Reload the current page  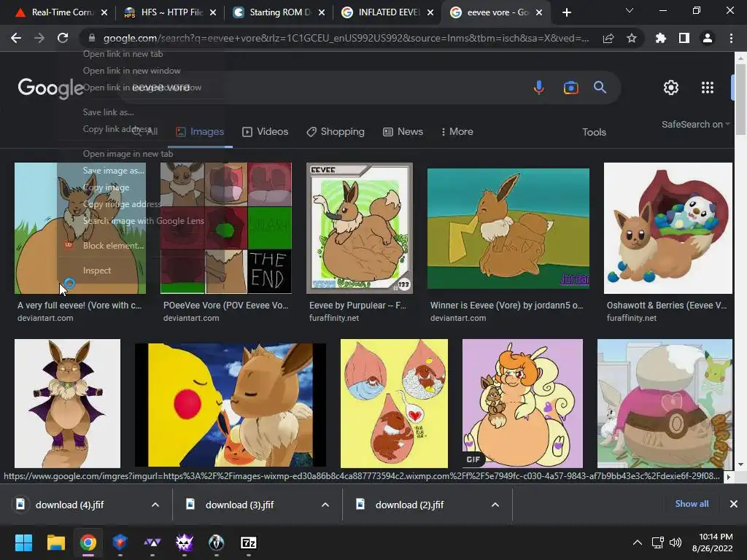coord(63,38)
